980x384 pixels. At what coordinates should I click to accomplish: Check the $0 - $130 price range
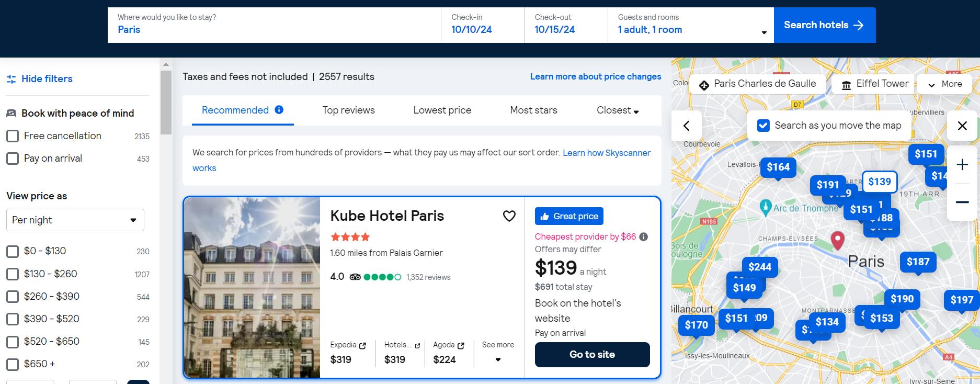click(13, 252)
